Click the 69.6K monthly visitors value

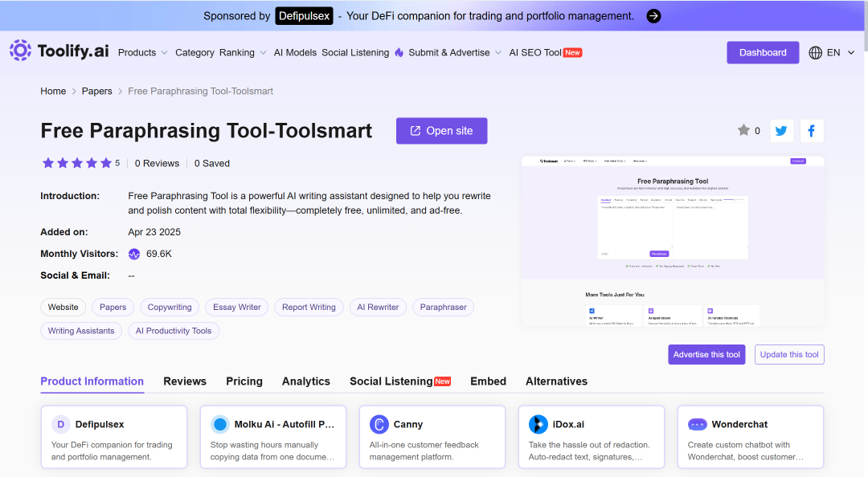coord(159,254)
